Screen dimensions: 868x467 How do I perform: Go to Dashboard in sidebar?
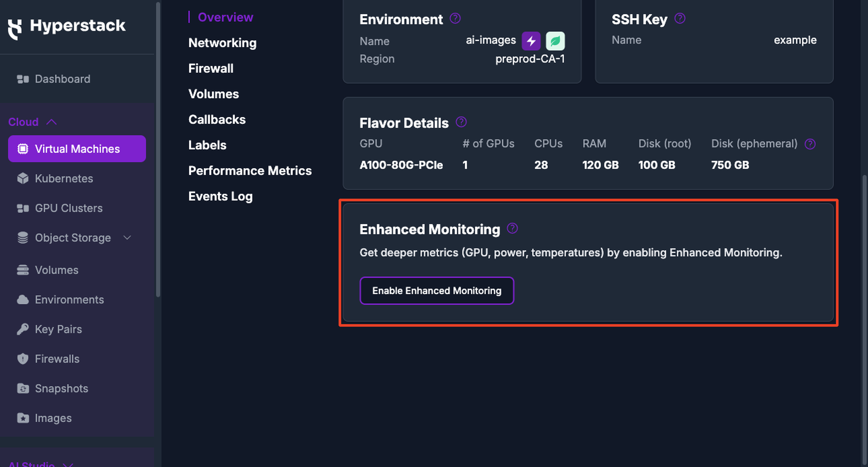click(x=63, y=79)
